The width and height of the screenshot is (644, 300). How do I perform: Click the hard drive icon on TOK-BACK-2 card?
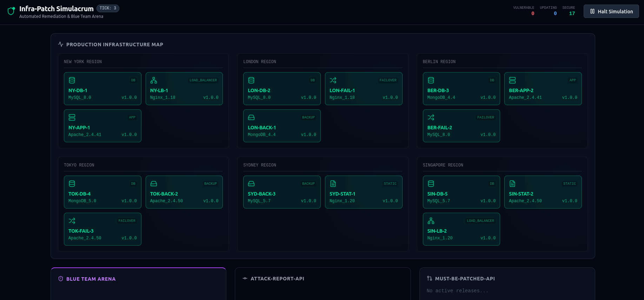click(154, 184)
